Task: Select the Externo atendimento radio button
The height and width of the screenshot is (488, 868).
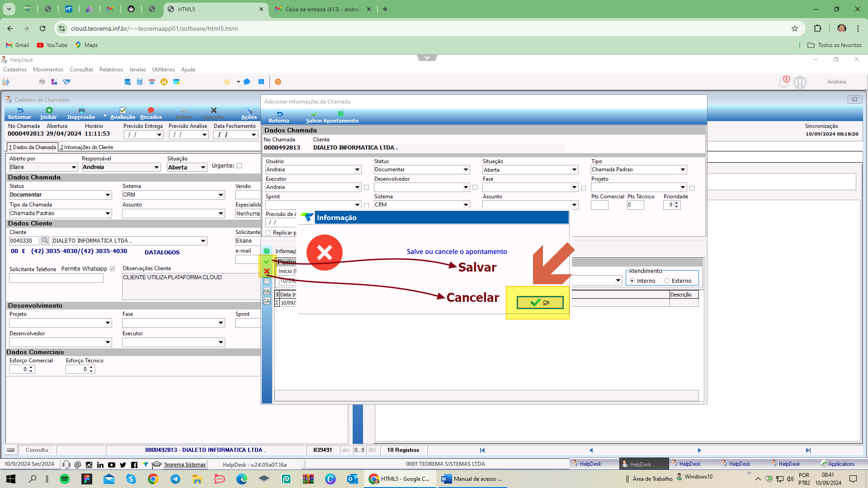Action: click(667, 281)
